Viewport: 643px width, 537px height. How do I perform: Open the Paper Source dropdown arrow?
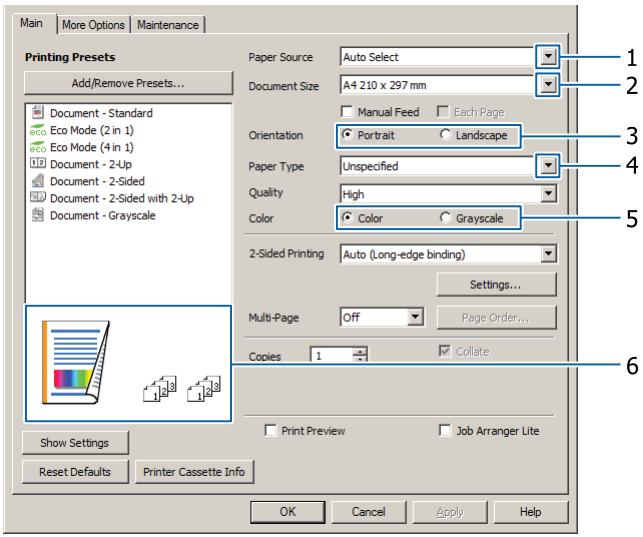click(x=548, y=57)
